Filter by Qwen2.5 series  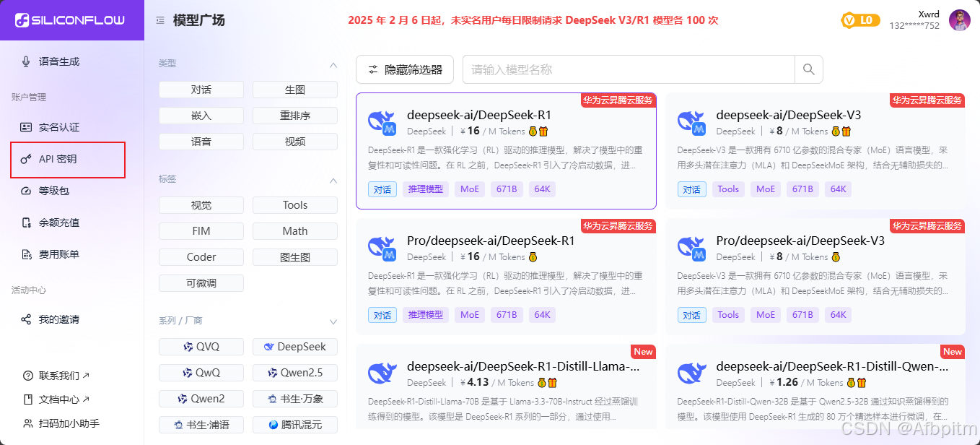click(x=295, y=373)
